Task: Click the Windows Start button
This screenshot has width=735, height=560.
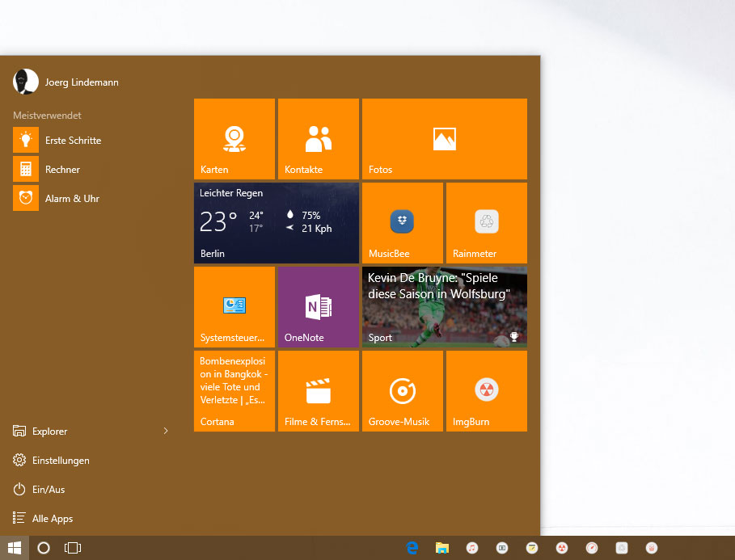Action: pos(15,548)
